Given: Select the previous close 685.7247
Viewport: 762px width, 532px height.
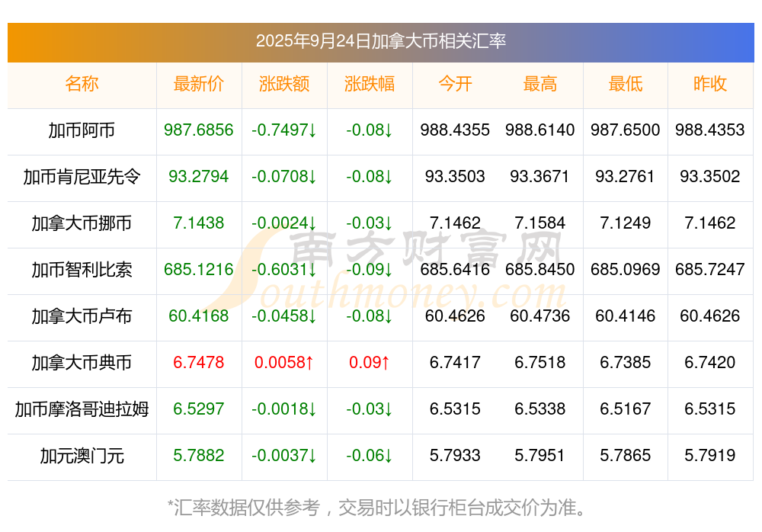Looking at the screenshot, I should tap(710, 269).
